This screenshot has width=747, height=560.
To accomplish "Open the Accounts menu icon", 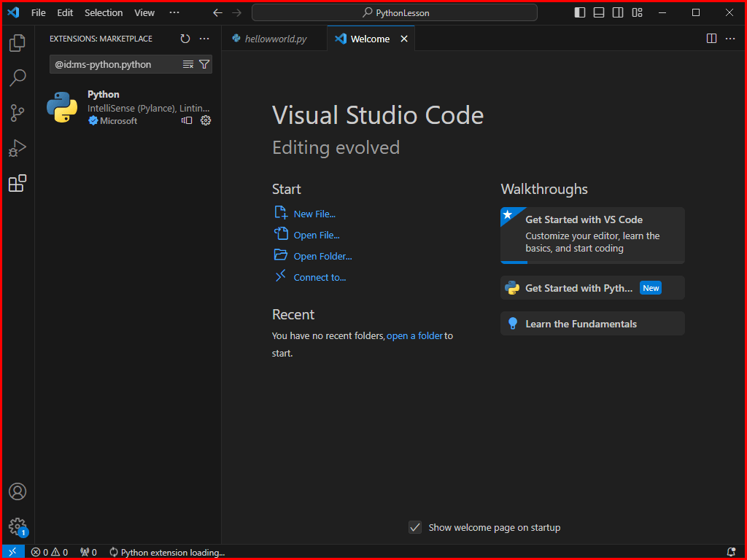I will (18, 491).
